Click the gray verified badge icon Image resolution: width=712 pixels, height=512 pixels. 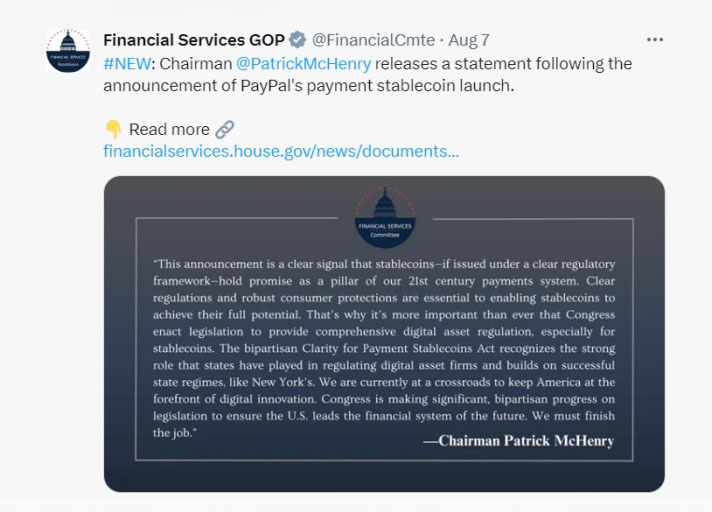[298, 40]
